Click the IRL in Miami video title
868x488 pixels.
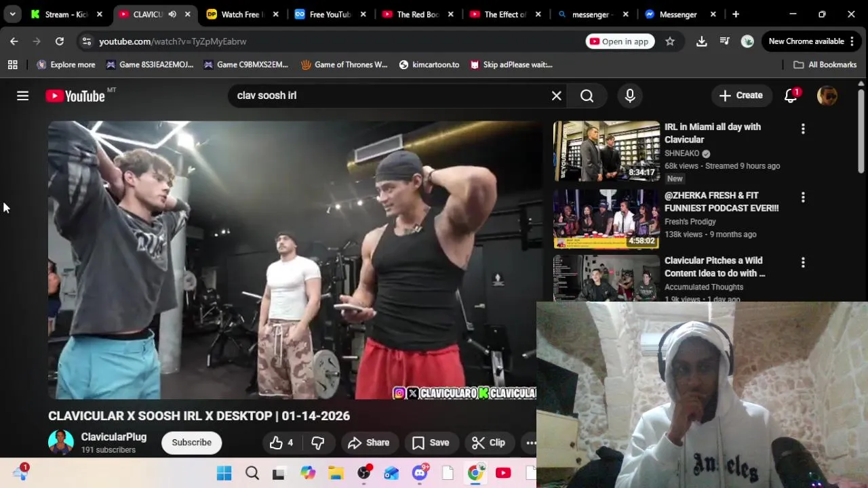coord(713,133)
